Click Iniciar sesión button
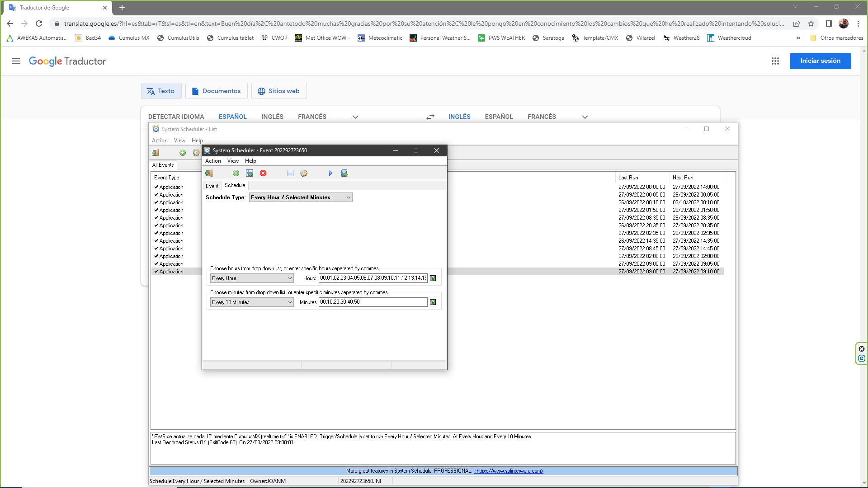Image resolution: width=868 pixels, height=488 pixels. point(820,61)
